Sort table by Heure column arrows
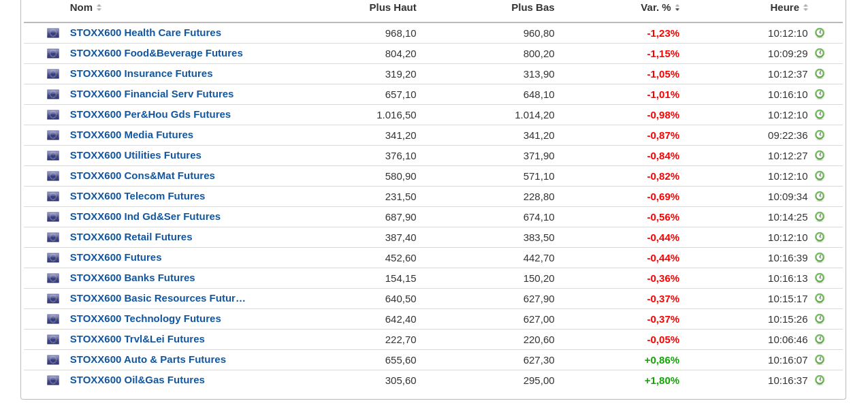The height and width of the screenshot is (416, 868). (805, 7)
